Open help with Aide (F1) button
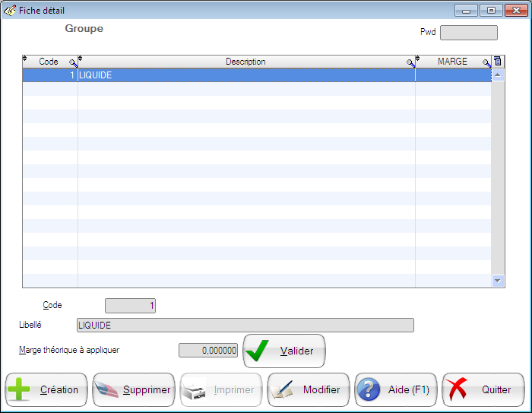 pos(396,390)
